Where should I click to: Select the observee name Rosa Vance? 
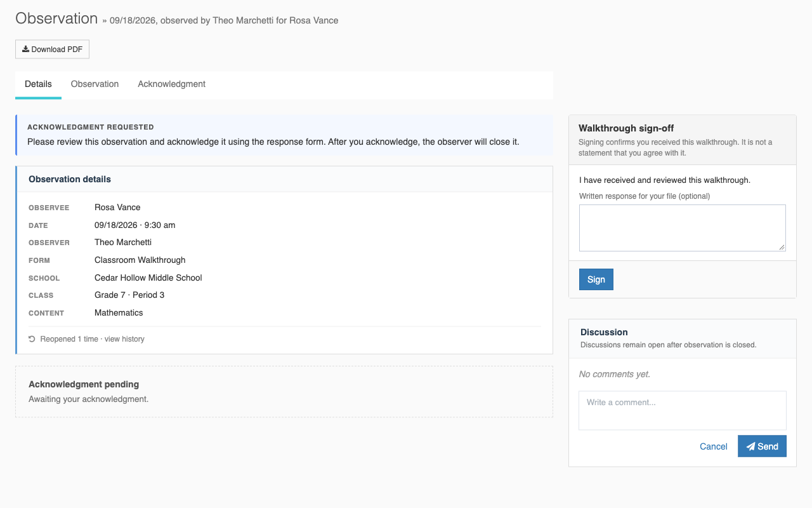117,207
